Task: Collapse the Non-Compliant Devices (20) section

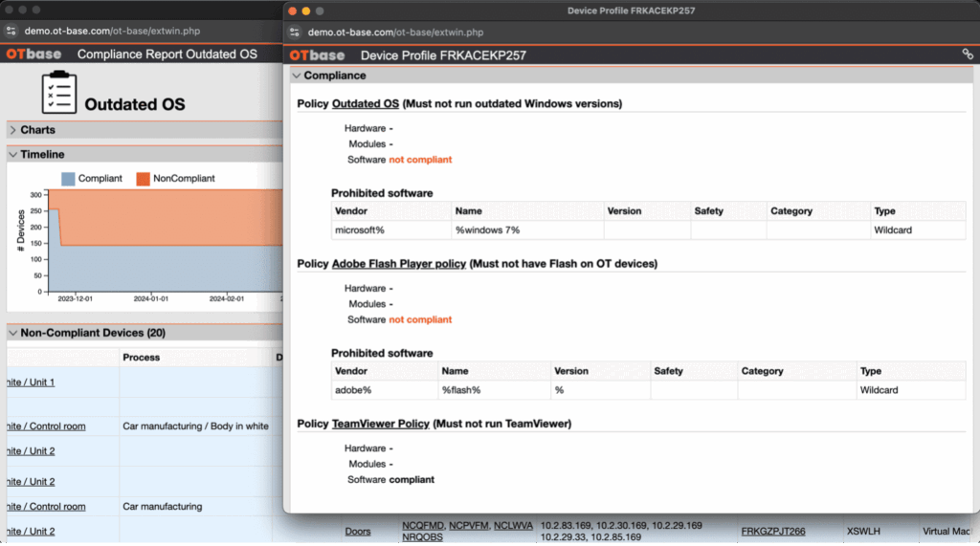Action: 13,333
